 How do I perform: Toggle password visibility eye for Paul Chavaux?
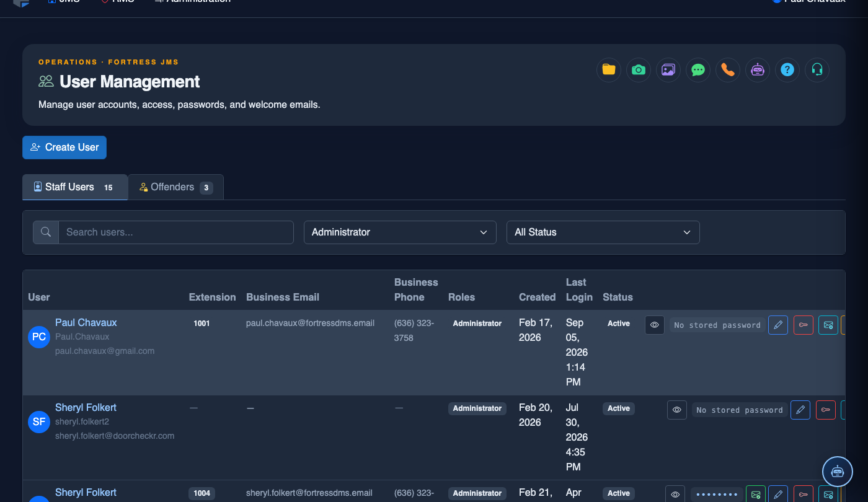(655, 325)
